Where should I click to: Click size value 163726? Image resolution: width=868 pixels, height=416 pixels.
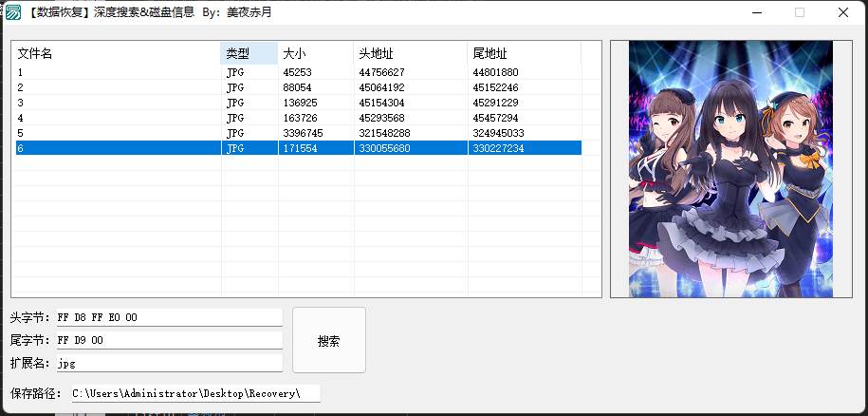[x=300, y=118]
